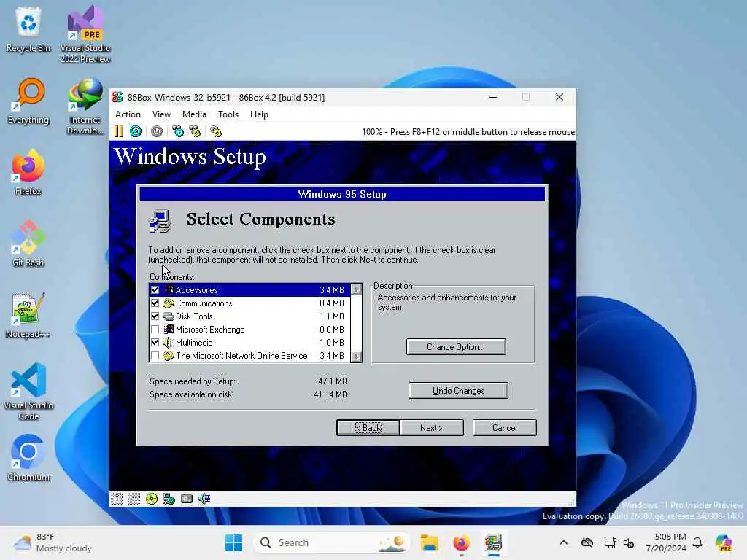Check the Microsoft Exchange component checkbox
747x560 pixels.
click(155, 329)
